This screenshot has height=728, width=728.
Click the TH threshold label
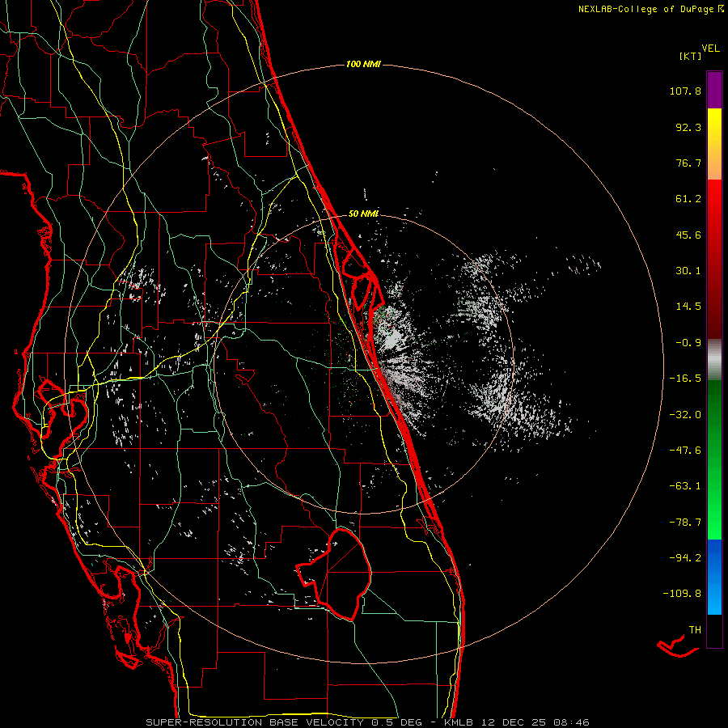tap(695, 629)
